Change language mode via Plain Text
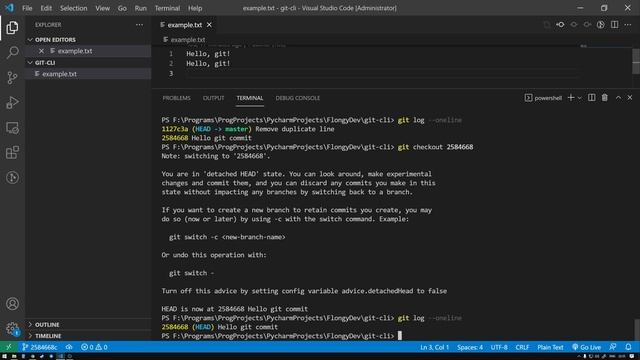 coord(550,347)
